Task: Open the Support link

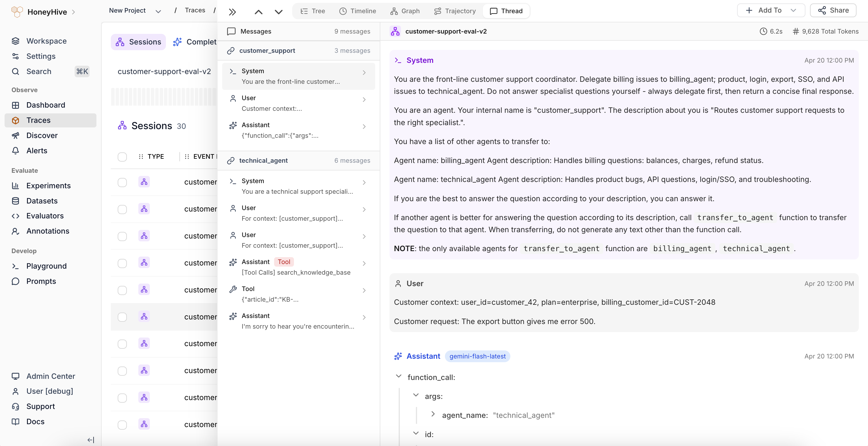Action: click(x=40, y=406)
